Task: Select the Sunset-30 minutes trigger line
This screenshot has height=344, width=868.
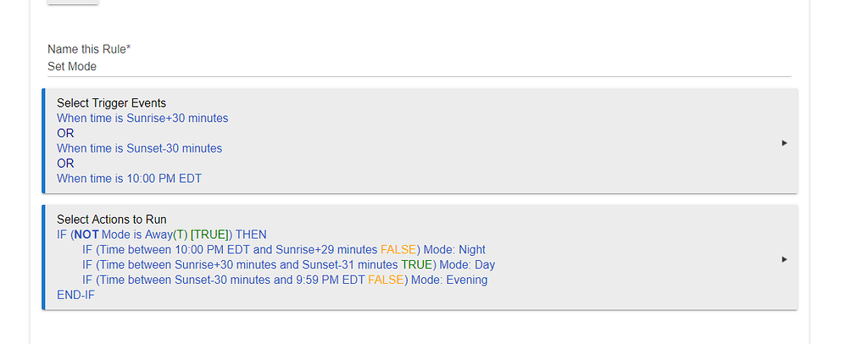Action: (139, 148)
